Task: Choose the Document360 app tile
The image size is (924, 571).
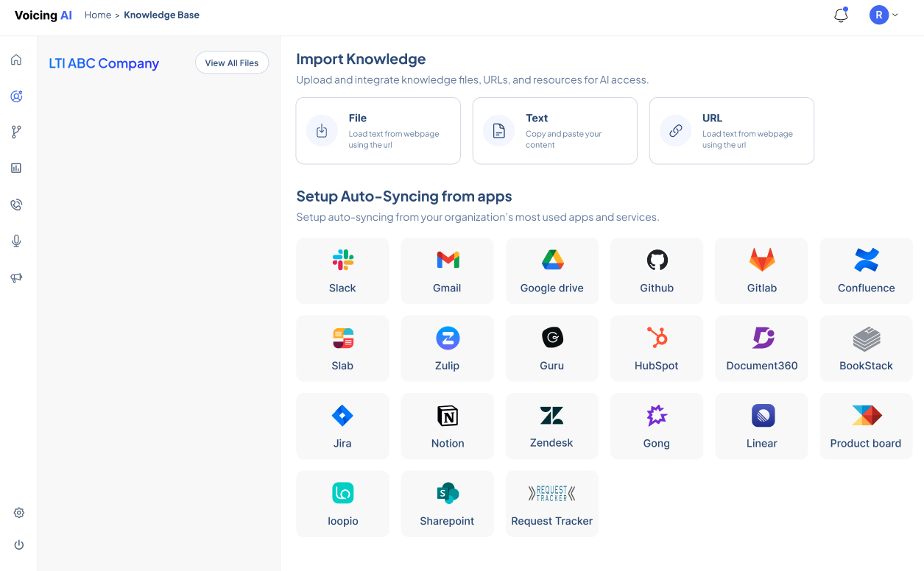Action: click(x=761, y=348)
